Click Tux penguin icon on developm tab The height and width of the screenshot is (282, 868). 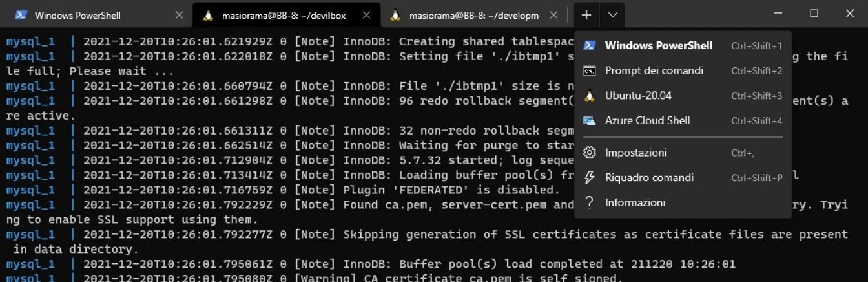[395, 15]
